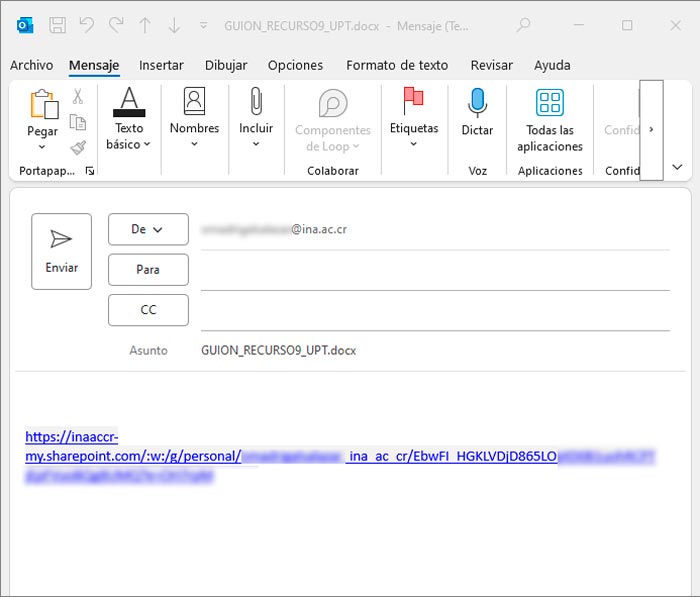Collapse the ribbon with bottom-right chevron

coord(677,167)
